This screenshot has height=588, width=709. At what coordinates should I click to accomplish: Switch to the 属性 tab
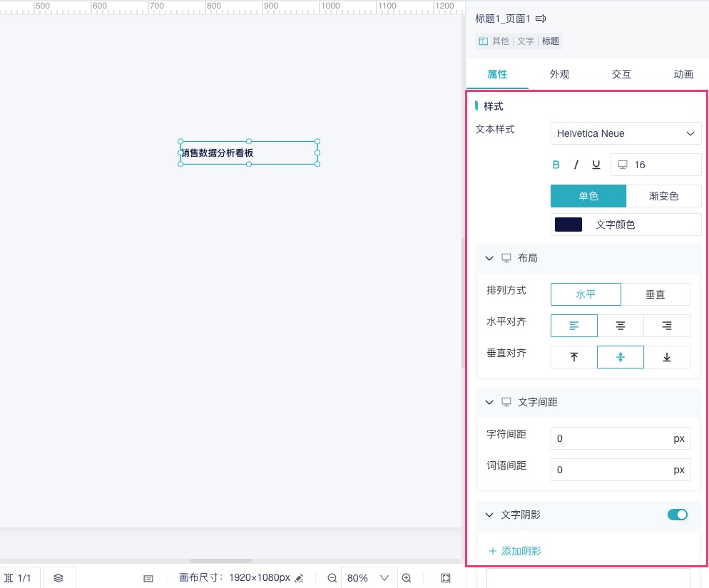tap(497, 74)
